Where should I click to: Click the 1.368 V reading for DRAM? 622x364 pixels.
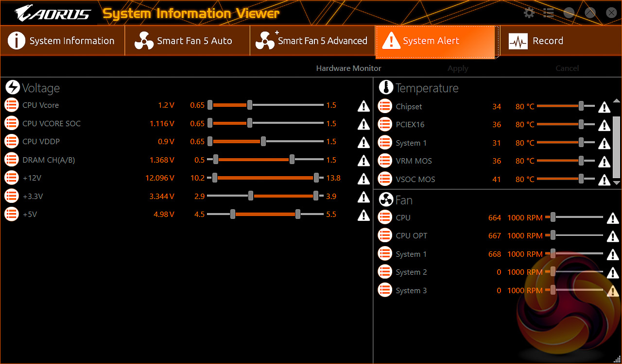click(x=162, y=160)
